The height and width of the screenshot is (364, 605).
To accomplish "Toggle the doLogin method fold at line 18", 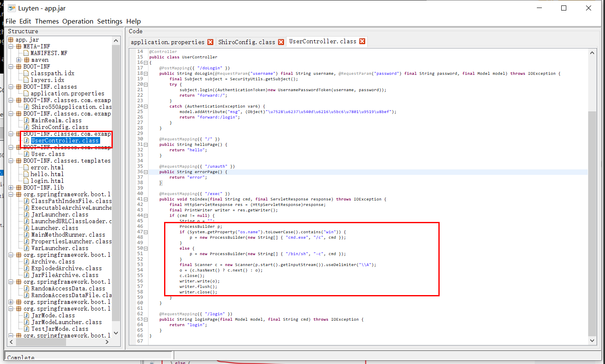I will (146, 74).
